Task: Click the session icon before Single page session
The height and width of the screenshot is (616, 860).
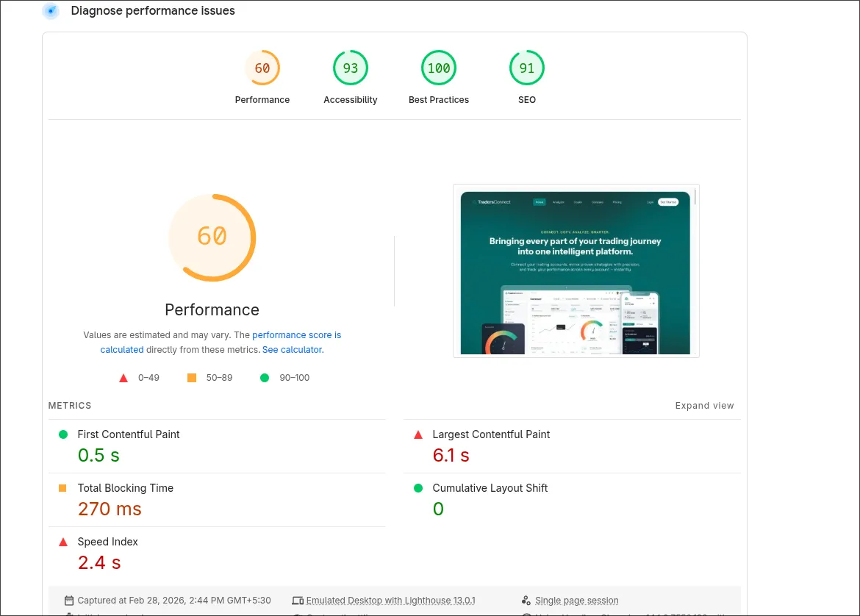Action: (526, 600)
